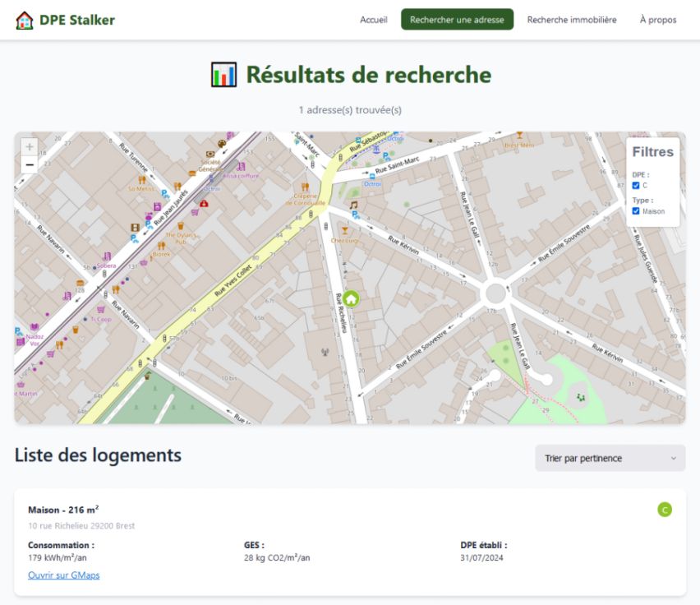Click the Crêperie de Cornouaille restaurant icon
This screenshot has width=700, height=605.
pos(306,187)
